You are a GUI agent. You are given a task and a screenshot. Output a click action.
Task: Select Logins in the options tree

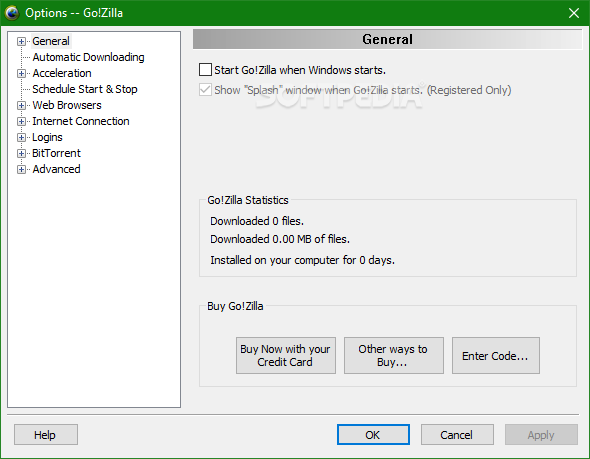[47, 137]
